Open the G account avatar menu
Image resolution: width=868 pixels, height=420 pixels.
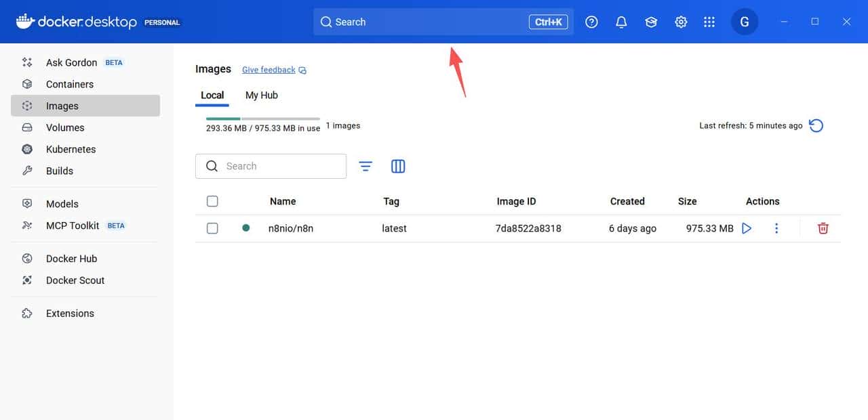[x=744, y=22]
